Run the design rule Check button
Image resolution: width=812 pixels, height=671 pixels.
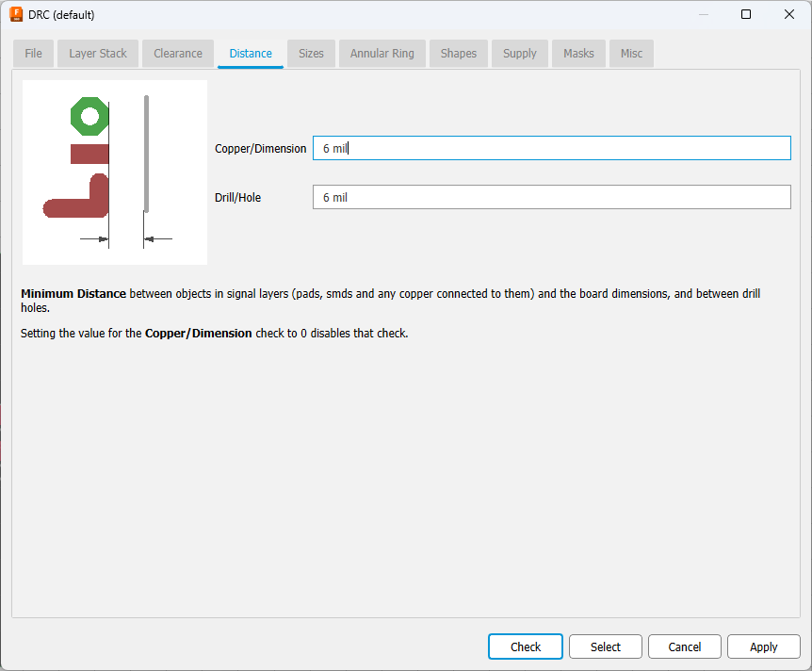pos(526,646)
